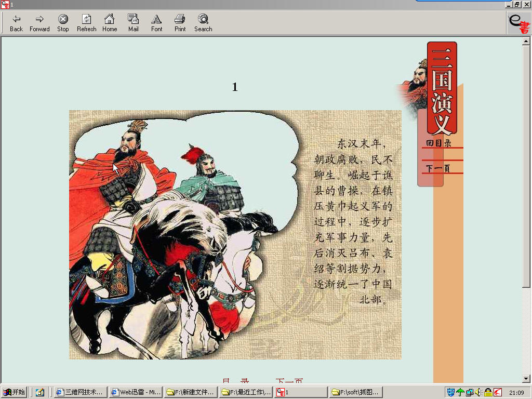This screenshot has width=532, height=399.
Task: Click the e-book logo in the toolbar corner
Action: click(x=519, y=23)
